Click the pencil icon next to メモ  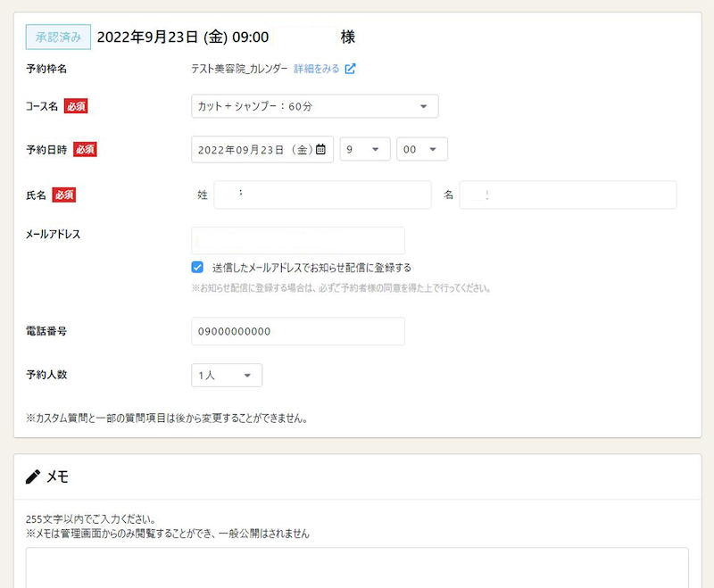[x=33, y=477]
